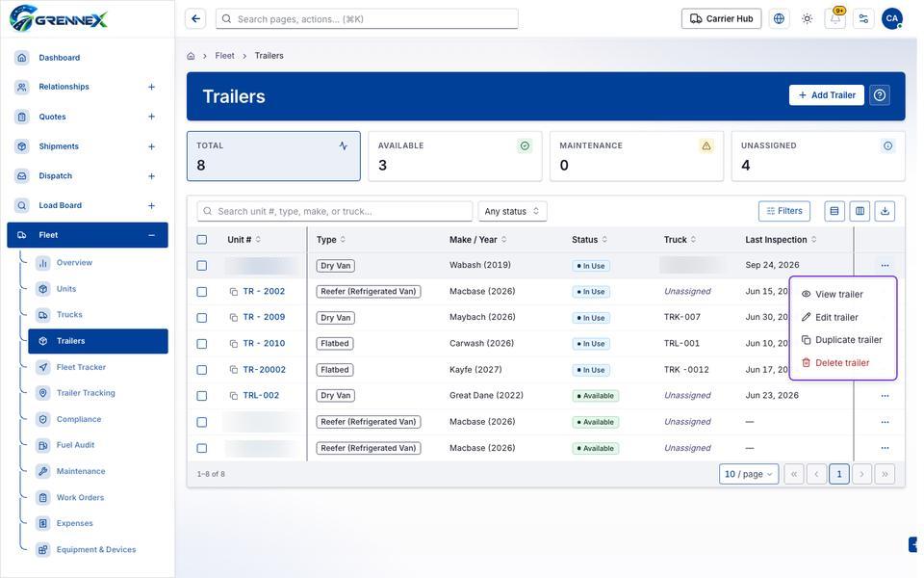This screenshot has height=578, width=924.
Task: Open row actions for Wabash (2019) trailer
Action: (x=885, y=266)
